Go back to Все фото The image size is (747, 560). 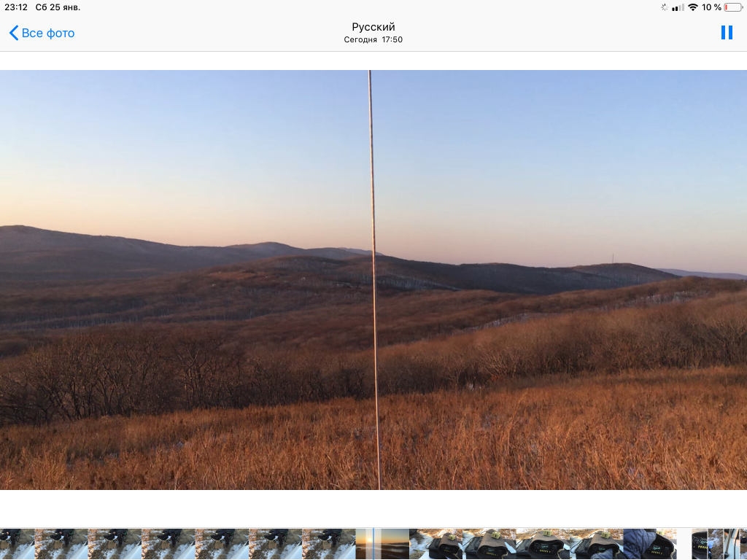[x=42, y=33]
